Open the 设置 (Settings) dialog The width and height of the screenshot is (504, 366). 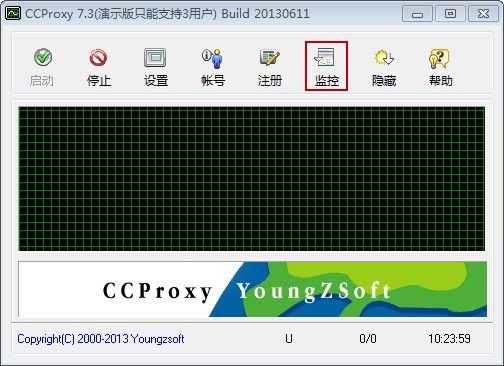tap(156, 67)
